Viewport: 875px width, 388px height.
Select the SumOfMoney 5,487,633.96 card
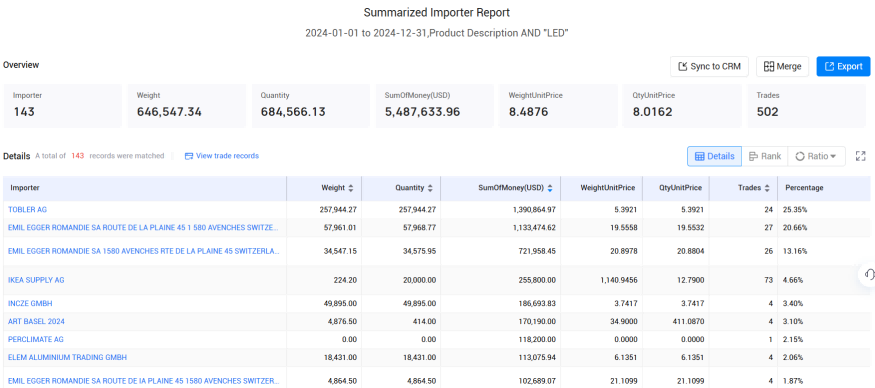click(x=435, y=106)
